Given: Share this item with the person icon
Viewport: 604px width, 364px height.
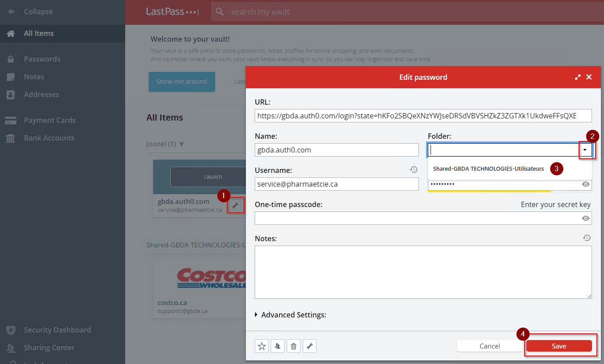Looking at the screenshot, I should pyautogui.click(x=278, y=346).
